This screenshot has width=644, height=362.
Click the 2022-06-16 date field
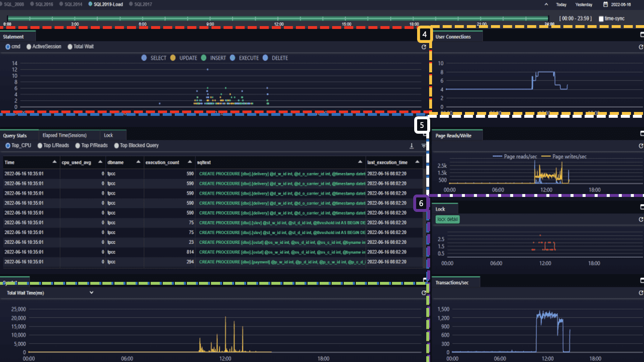[x=620, y=4]
